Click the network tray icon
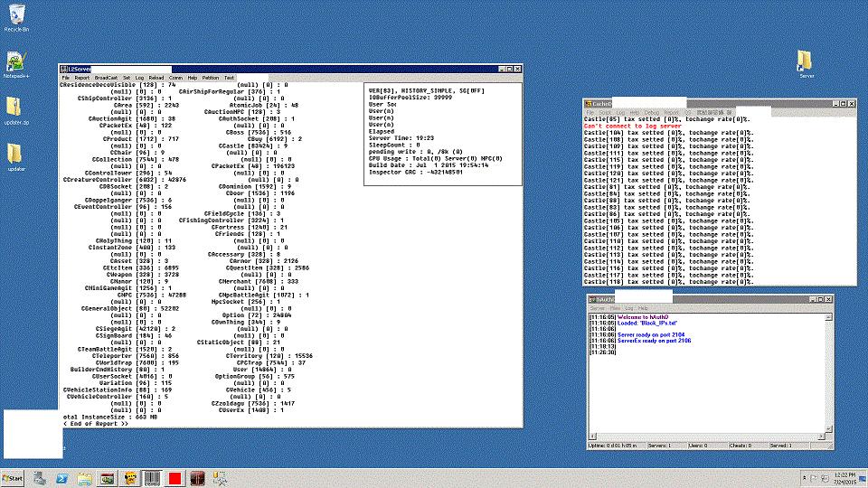 coord(825,478)
